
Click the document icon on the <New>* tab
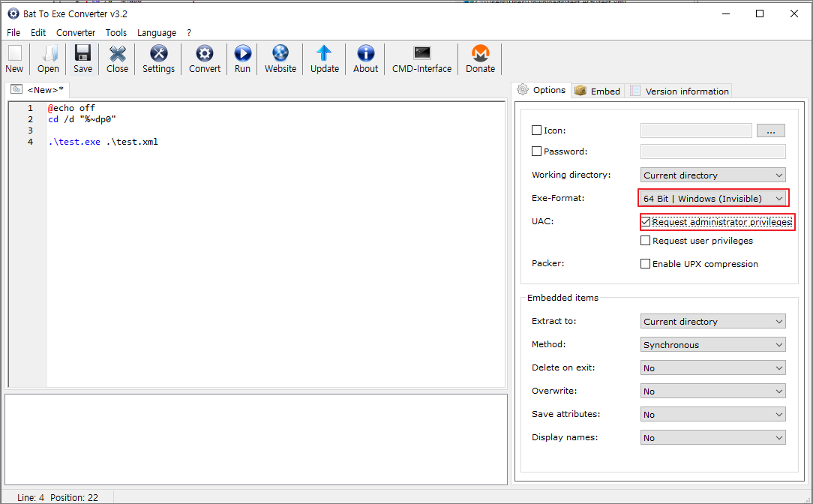(x=16, y=89)
